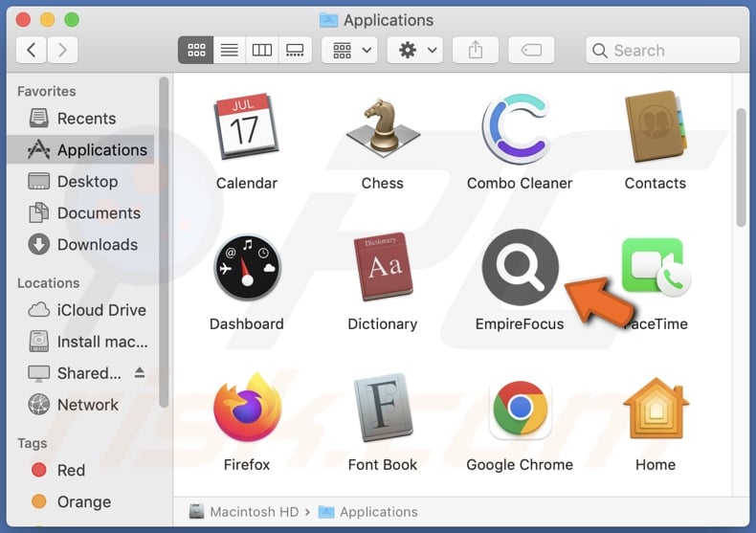Launch Google Chrome from Applications
The width and height of the screenshot is (756, 533).
click(x=520, y=409)
